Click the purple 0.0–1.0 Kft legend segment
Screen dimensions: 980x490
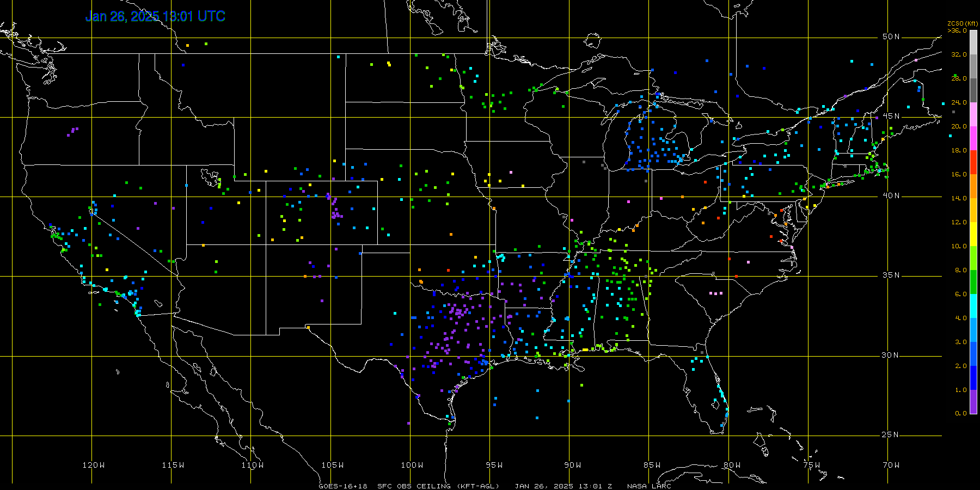point(973,402)
